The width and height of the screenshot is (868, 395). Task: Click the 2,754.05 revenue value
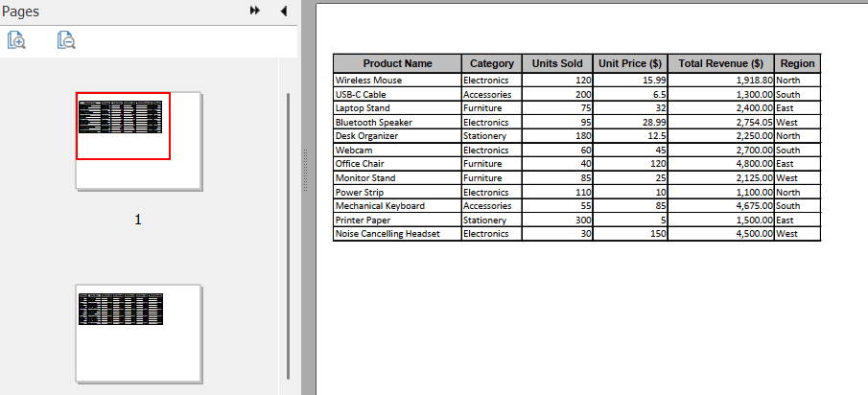pos(755,123)
